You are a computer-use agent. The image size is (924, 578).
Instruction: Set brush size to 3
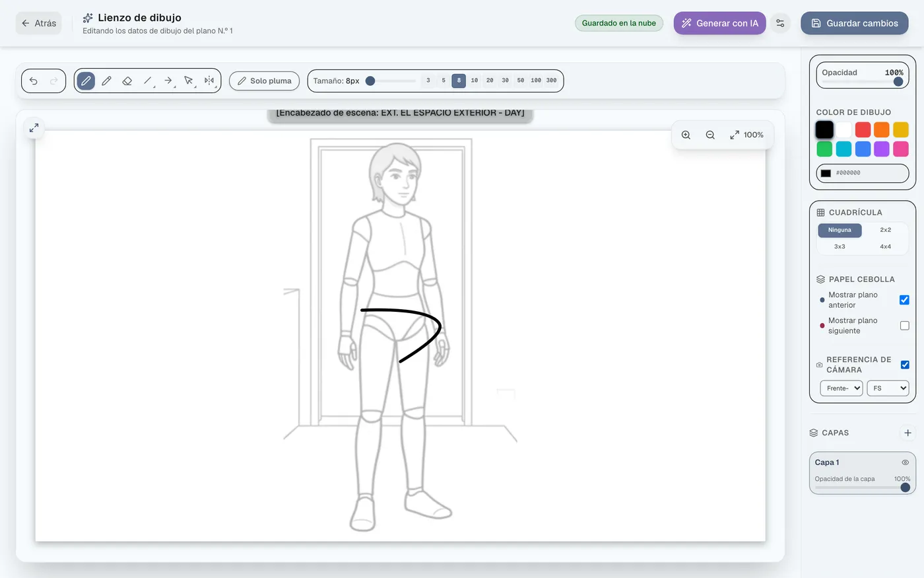tap(428, 81)
